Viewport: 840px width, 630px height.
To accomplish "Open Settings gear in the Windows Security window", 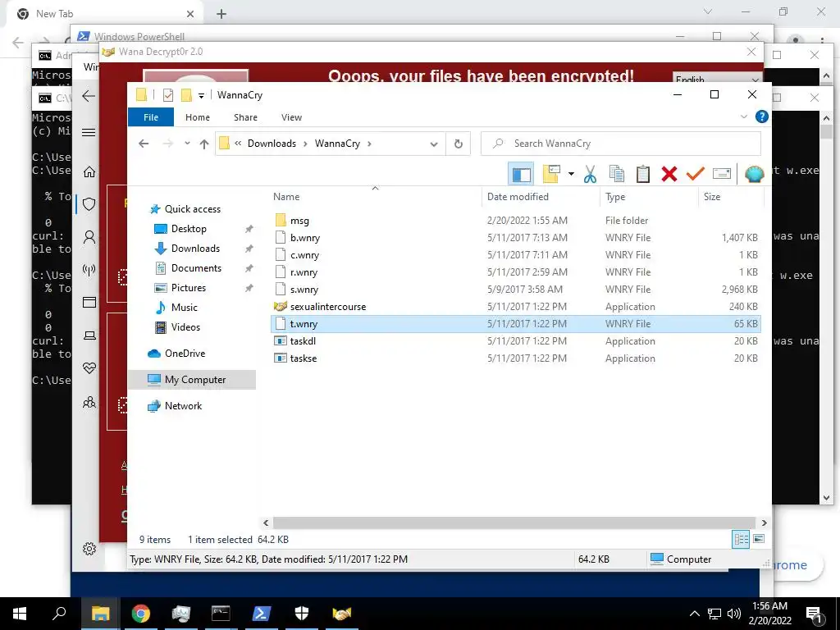I will [x=89, y=549].
